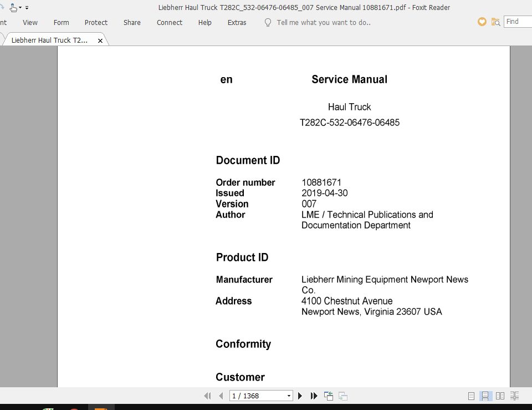
Task: Click the magnifier icon beside Find box
Action: tap(495, 22)
